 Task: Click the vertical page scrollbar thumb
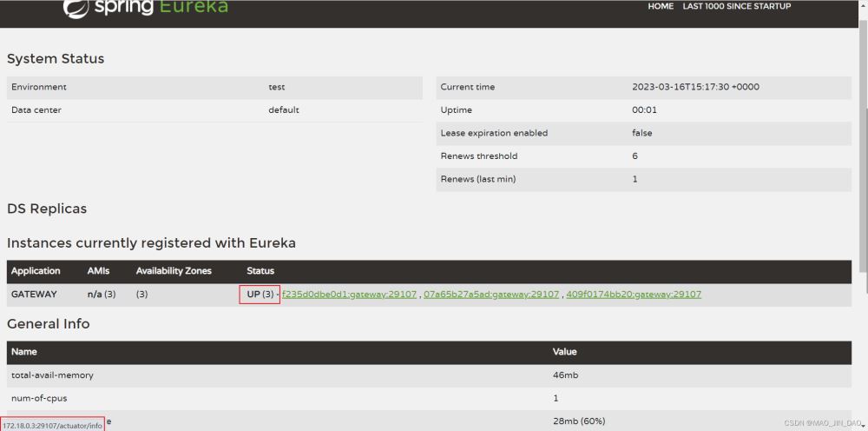(x=864, y=144)
